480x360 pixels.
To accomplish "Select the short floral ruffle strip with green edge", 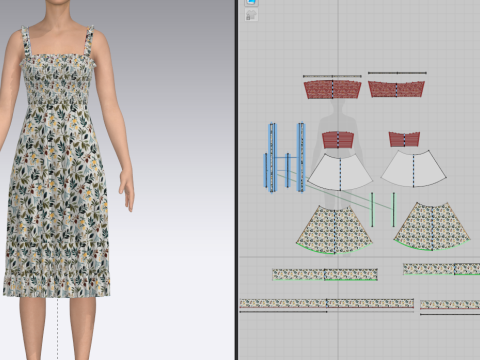I will (325, 275).
